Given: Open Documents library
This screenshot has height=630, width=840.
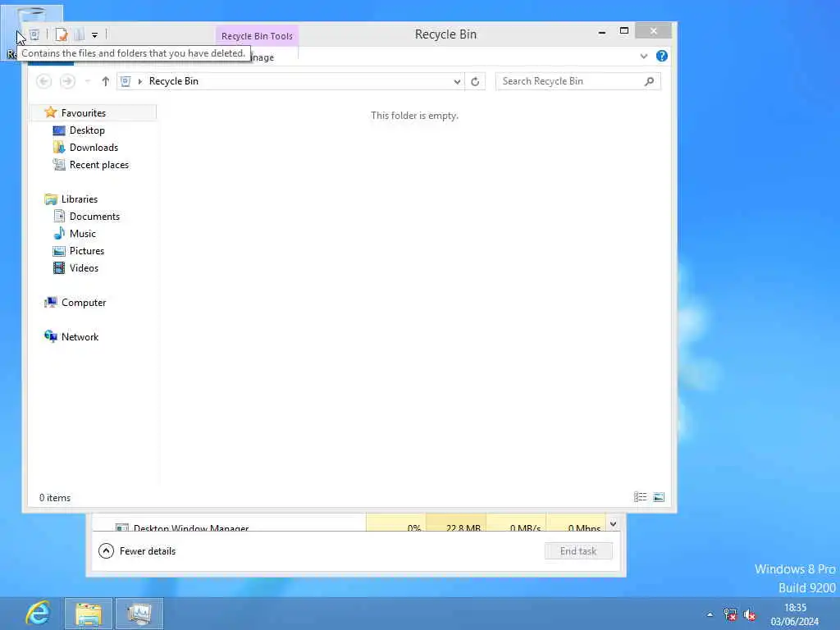Looking at the screenshot, I should pyautogui.click(x=94, y=217).
